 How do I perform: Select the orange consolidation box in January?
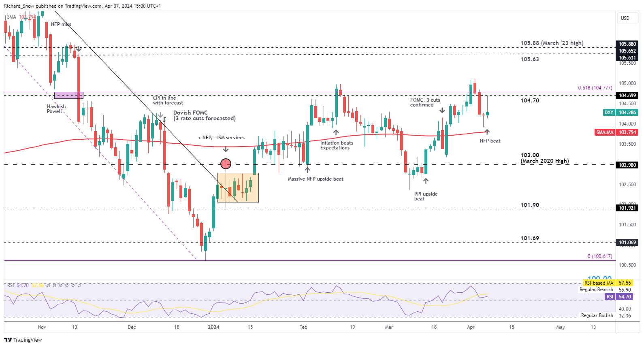pos(238,187)
